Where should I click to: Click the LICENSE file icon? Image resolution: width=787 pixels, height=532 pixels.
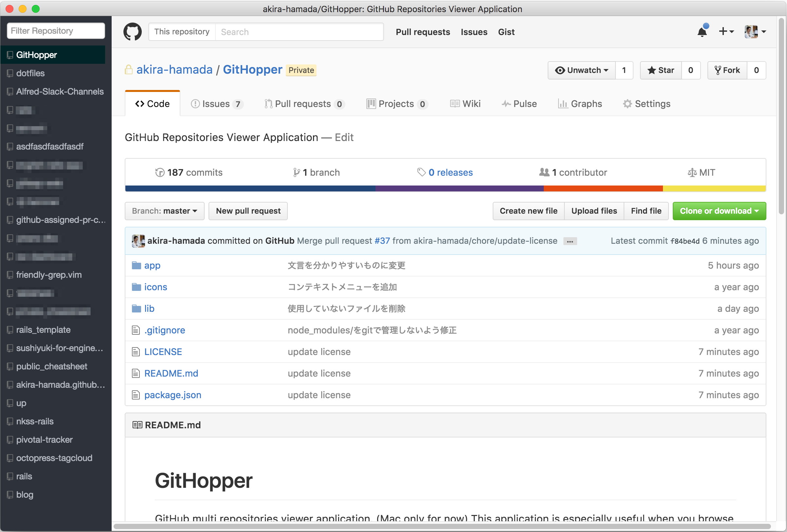tap(136, 352)
